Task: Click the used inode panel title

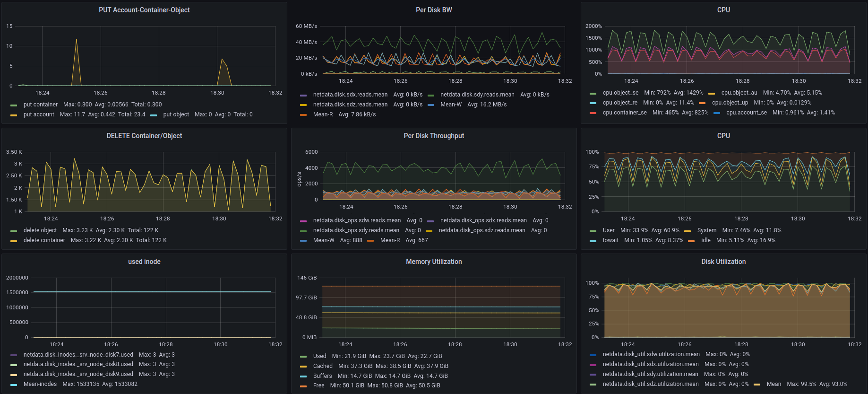Action: tap(144, 262)
